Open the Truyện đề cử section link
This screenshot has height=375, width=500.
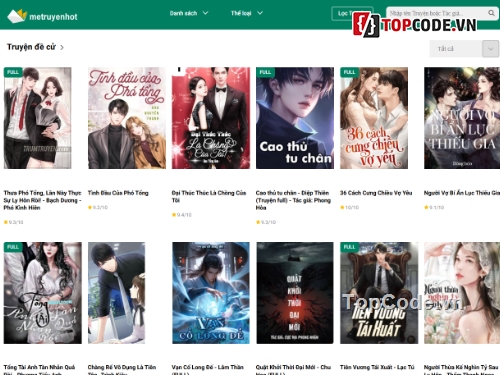pos(31,47)
